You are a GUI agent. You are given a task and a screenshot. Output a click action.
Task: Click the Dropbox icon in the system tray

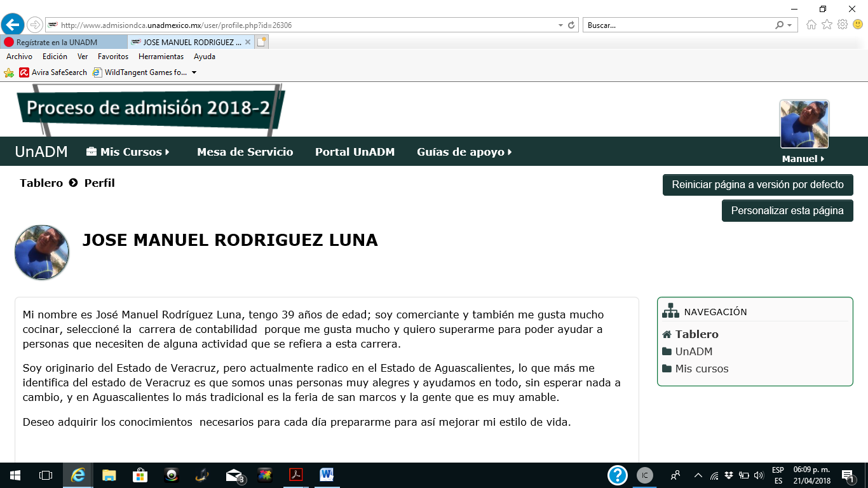point(729,475)
